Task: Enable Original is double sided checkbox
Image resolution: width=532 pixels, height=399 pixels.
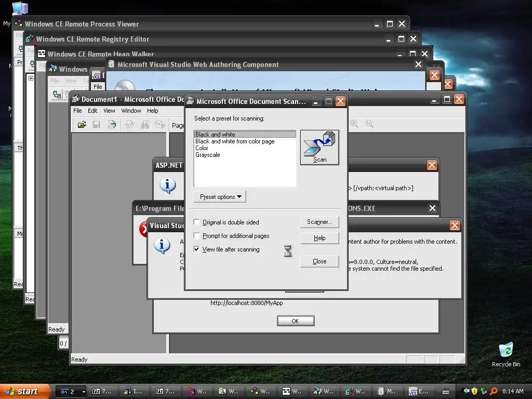Action: pyautogui.click(x=196, y=222)
